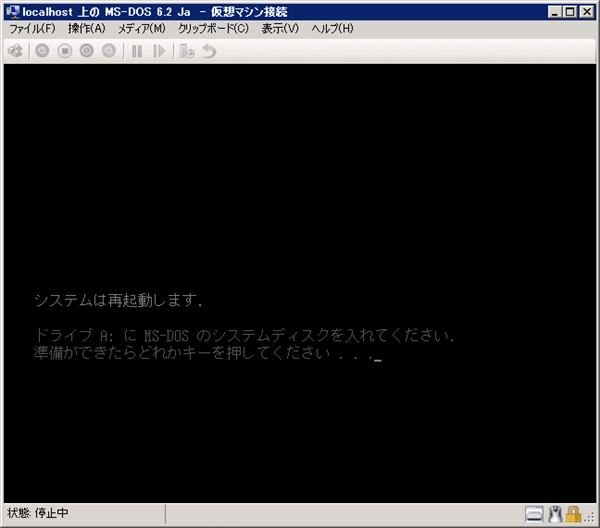Image resolution: width=600 pixels, height=528 pixels.
Task: Pause the virtual machine
Action: [137, 51]
